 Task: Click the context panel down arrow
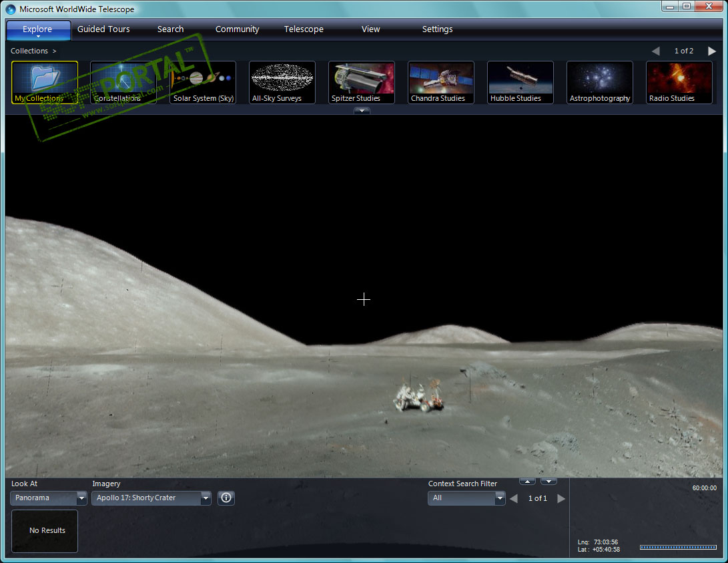[549, 482]
